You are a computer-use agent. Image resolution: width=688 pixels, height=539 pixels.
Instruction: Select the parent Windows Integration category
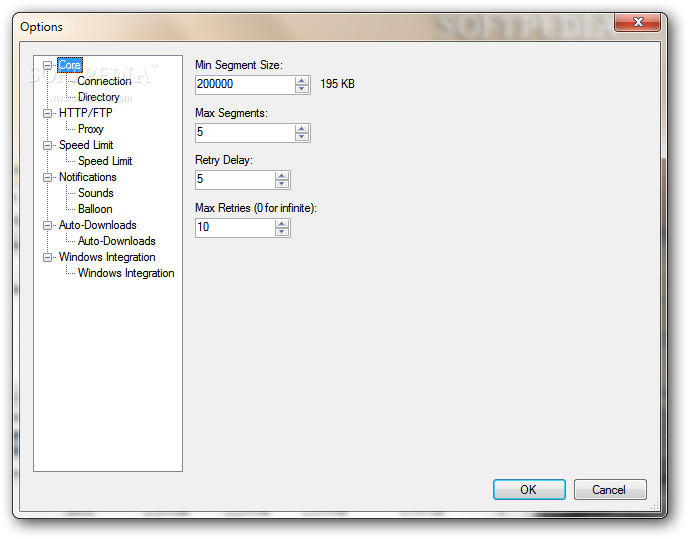(x=107, y=257)
